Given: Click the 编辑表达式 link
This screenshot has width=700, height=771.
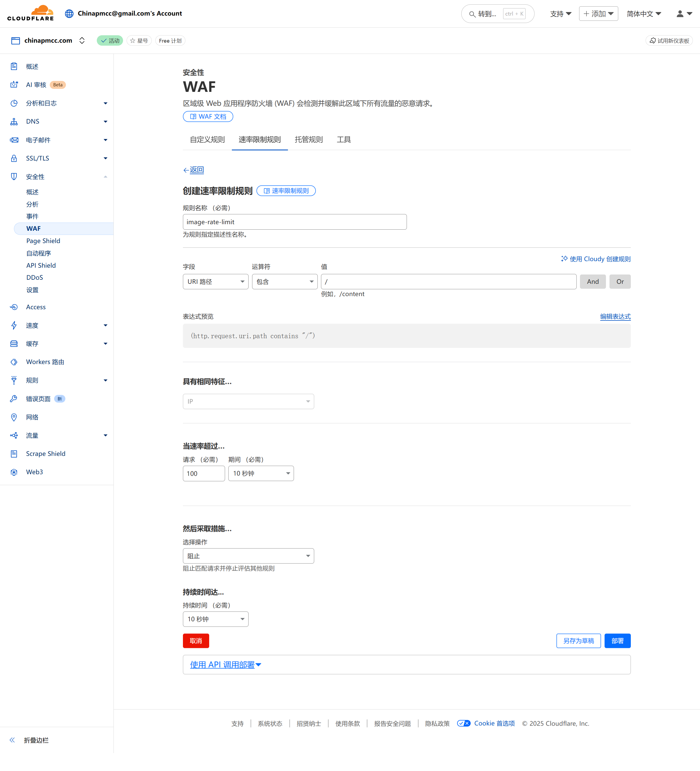Looking at the screenshot, I should [615, 316].
